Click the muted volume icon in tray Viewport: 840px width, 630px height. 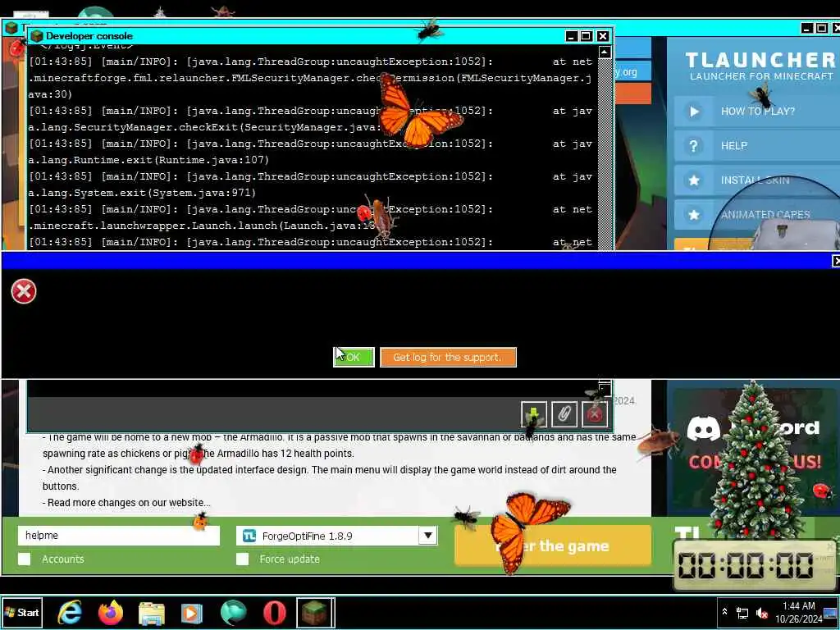761,613
